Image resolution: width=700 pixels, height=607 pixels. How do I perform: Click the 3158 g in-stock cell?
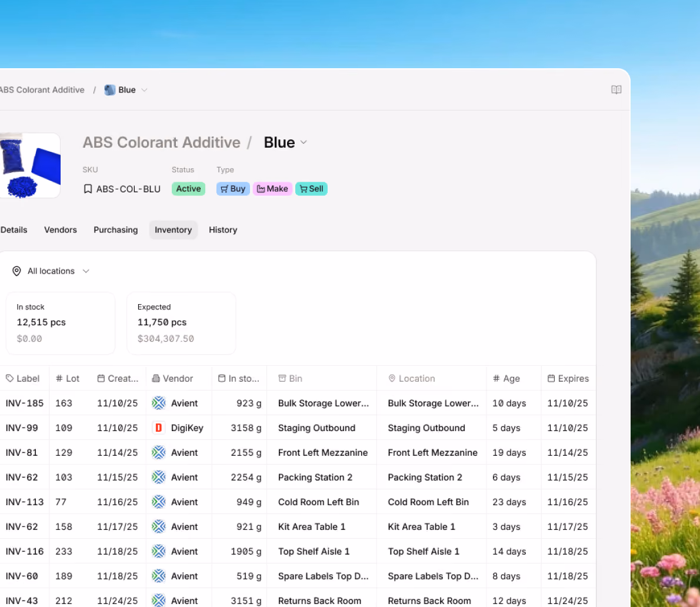(239, 428)
